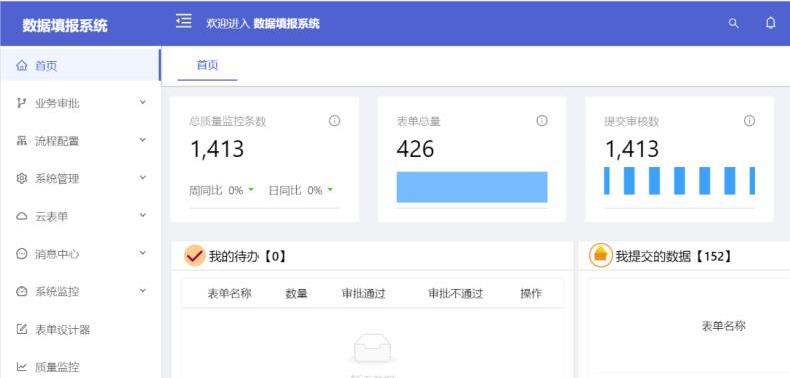
Task: Show info tooltip for 表单总量
Action: click(542, 121)
